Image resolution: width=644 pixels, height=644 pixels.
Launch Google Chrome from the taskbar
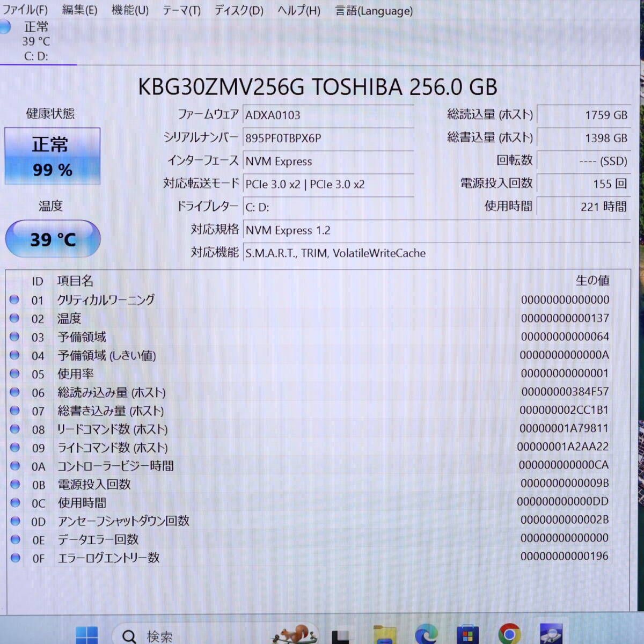click(509, 635)
